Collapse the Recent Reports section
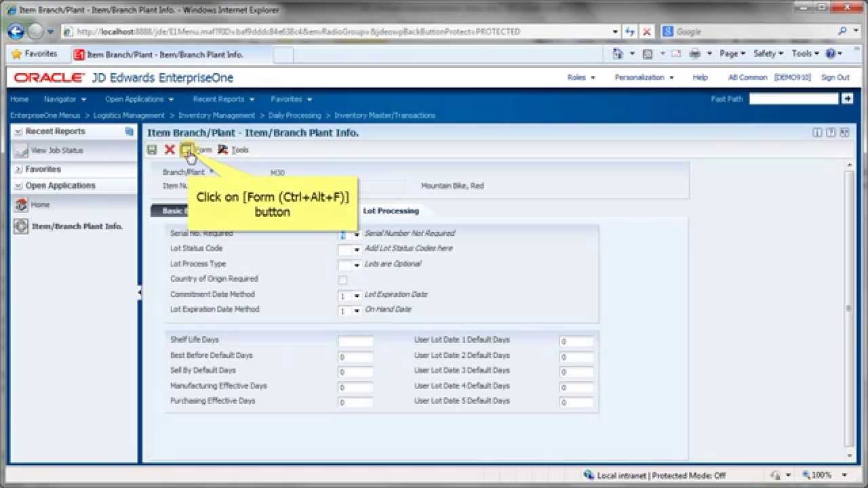The image size is (868, 488). click(x=18, y=131)
